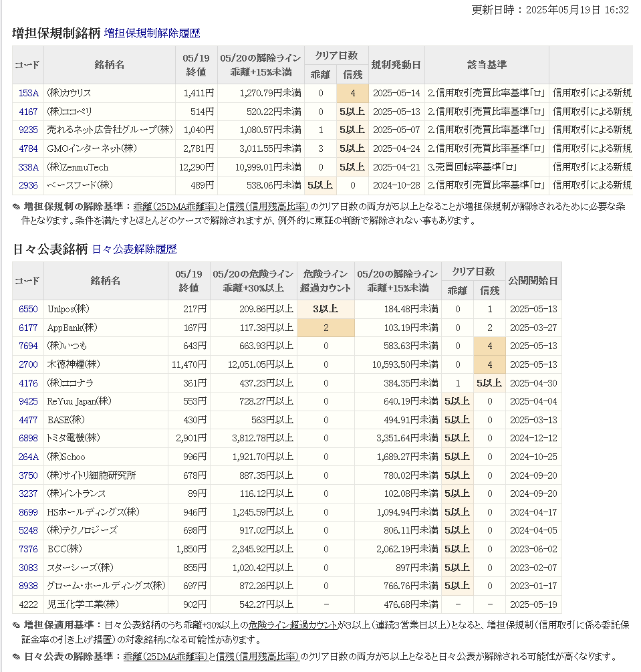
Task: Click the stock name 児玉化学工業(株)
Action: pyautogui.click(x=83, y=604)
